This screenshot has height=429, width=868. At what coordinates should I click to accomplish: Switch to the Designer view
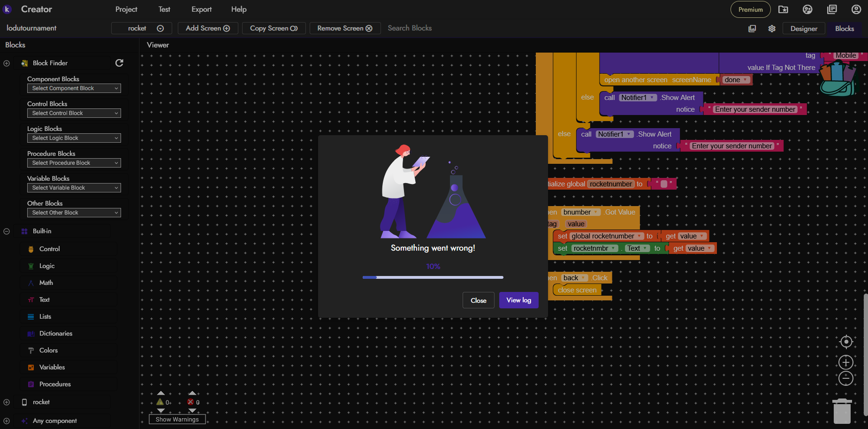804,29
